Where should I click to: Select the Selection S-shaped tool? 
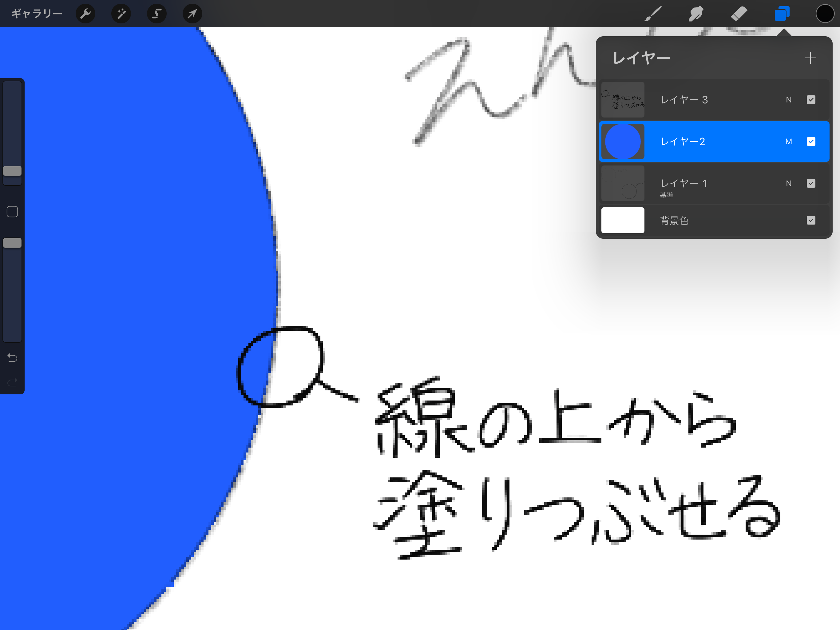[x=157, y=14]
